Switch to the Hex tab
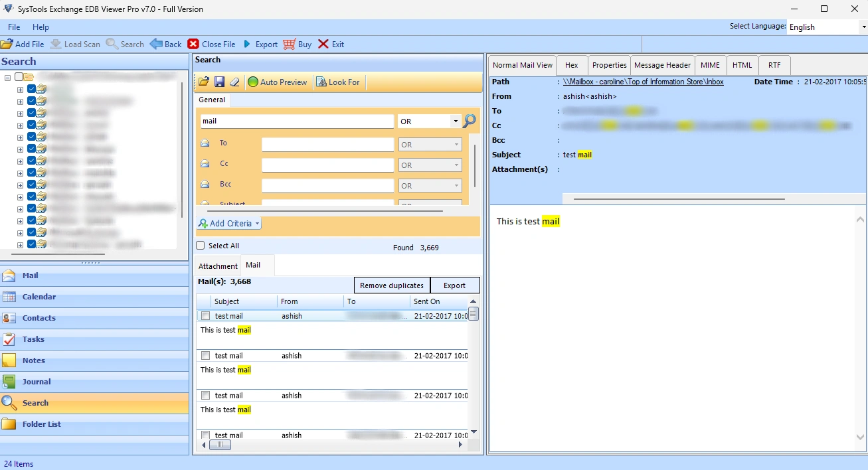Screen dimensions: 868x470 [572, 65]
